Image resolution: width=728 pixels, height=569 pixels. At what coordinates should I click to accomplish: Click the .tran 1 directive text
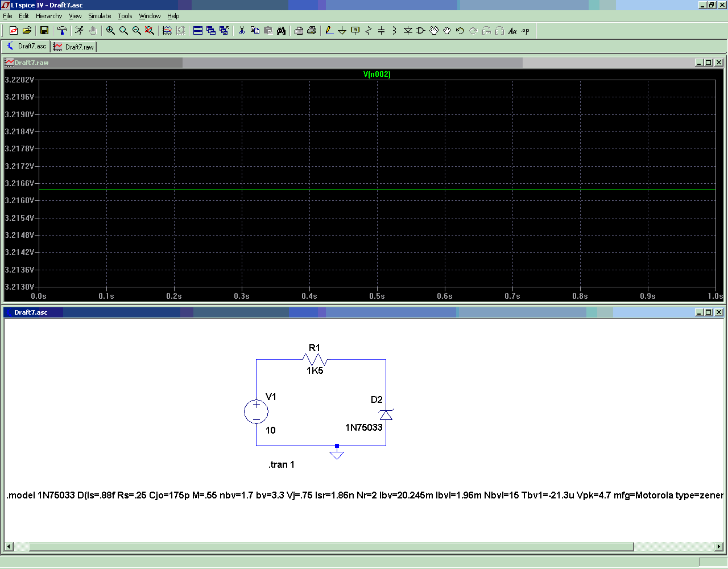point(282,465)
